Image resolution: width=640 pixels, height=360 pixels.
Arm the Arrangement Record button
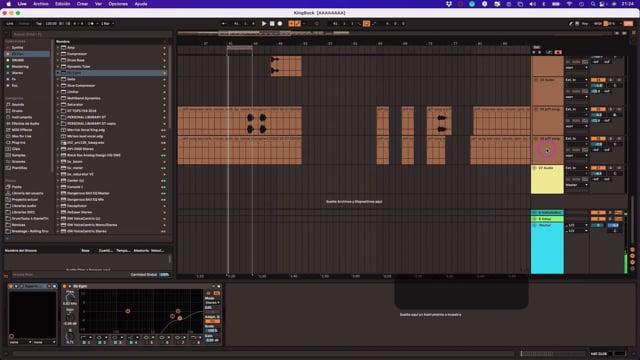280,24
